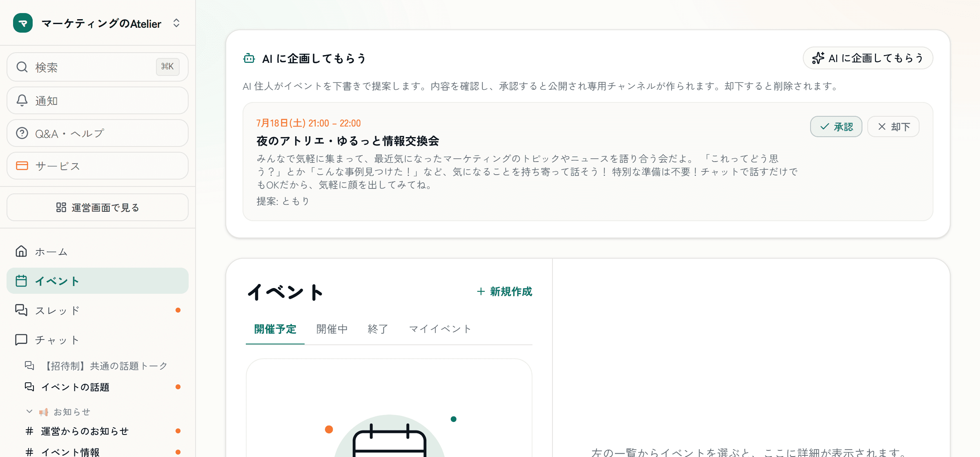Click the chat bubble icon for チャット

21,339
